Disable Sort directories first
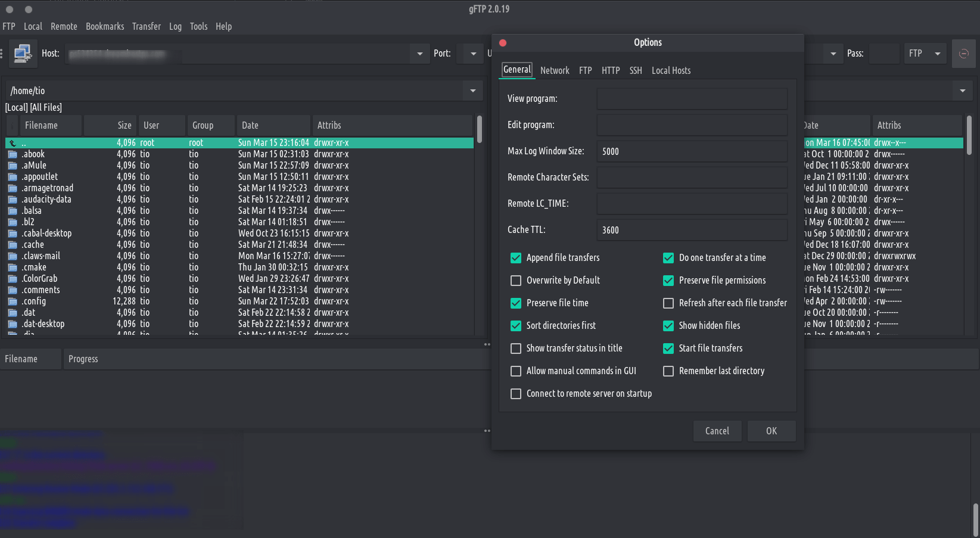Screen dimensions: 980x538 [x=516, y=326]
